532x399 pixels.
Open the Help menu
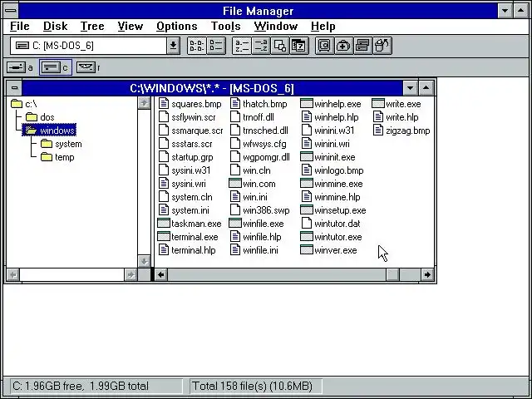pos(323,26)
